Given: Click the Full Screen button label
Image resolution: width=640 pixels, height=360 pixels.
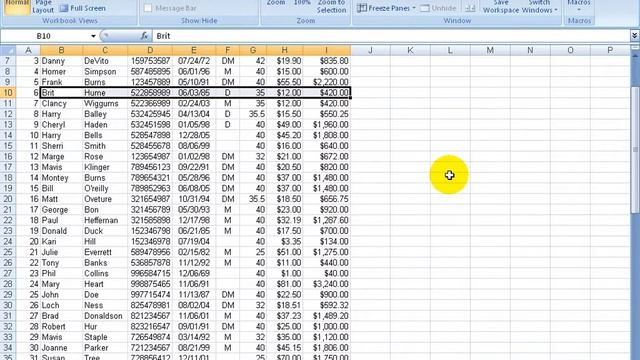Looking at the screenshot, I should coord(88,8).
